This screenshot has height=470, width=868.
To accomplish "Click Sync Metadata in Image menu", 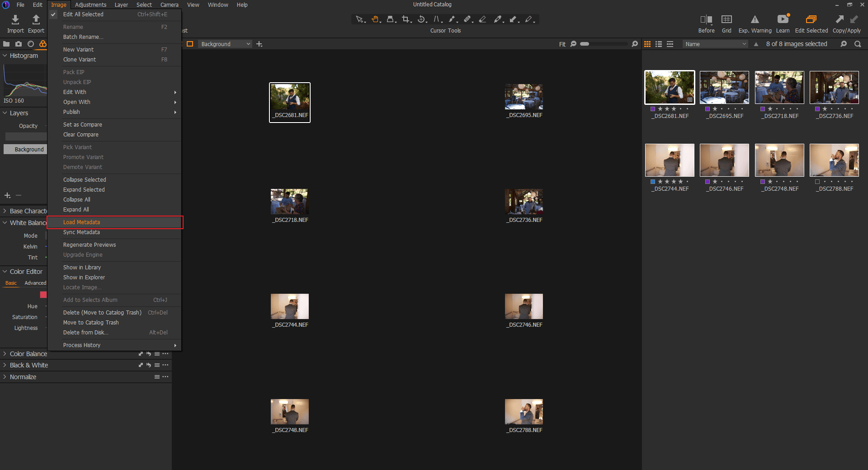I will pos(81,232).
